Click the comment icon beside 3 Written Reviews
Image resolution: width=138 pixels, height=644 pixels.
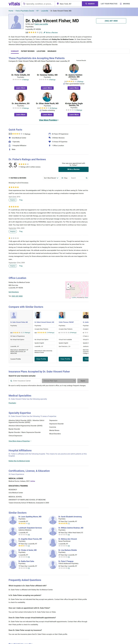tap(50, 138)
